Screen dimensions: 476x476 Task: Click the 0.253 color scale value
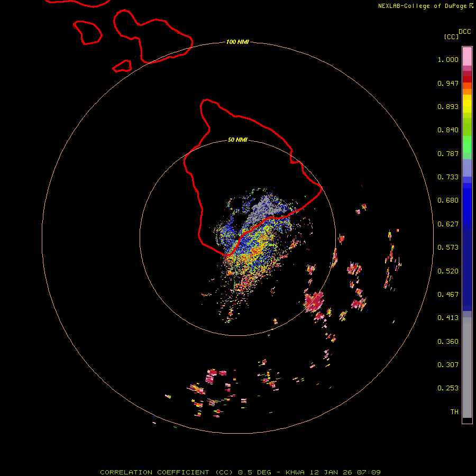pyautogui.click(x=448, y=388)
